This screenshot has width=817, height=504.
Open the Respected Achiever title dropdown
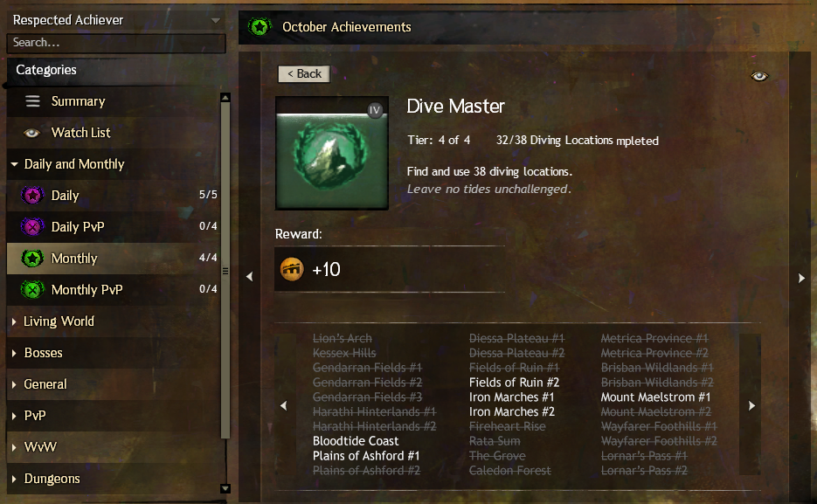pyautogui.click(x=215, y=20)
